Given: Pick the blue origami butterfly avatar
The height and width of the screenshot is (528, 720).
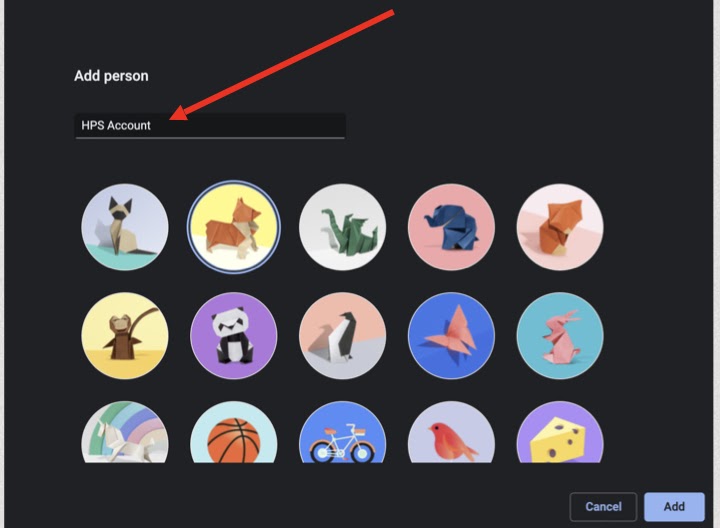Looking at the screenshot, I should [x=451, y=335].
